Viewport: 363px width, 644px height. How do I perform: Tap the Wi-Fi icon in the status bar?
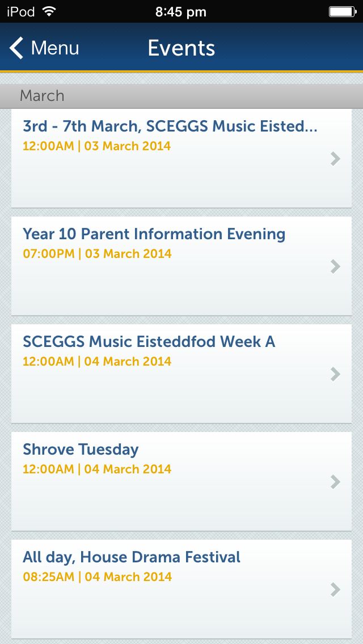49,11
